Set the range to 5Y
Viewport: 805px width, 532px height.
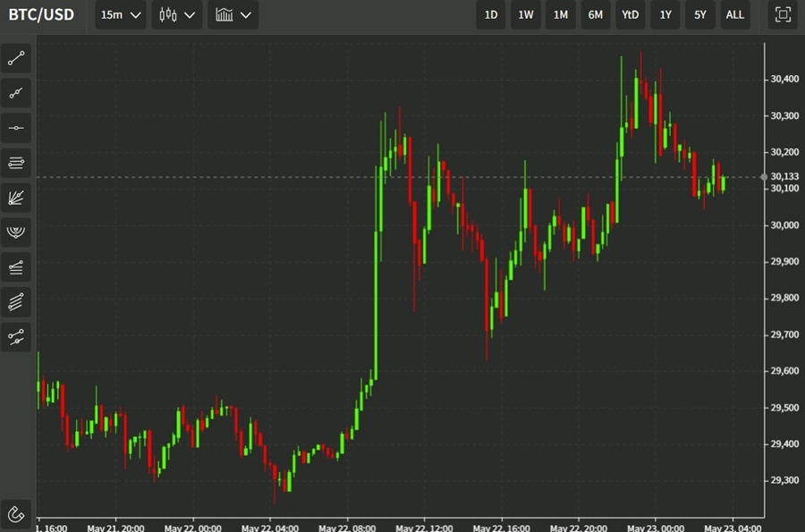tap(700, 15)
